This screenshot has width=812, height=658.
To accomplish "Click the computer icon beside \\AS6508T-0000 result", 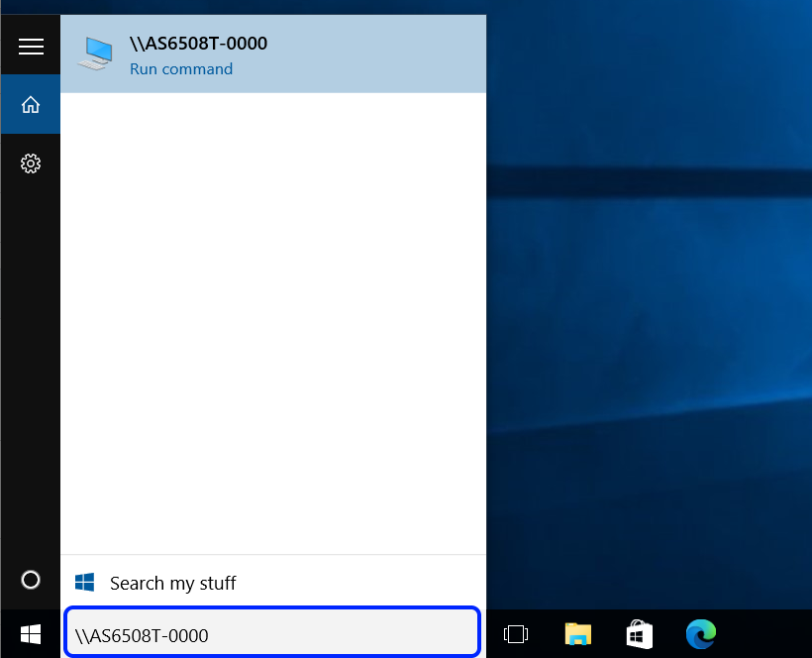I will tap(95, 54).
